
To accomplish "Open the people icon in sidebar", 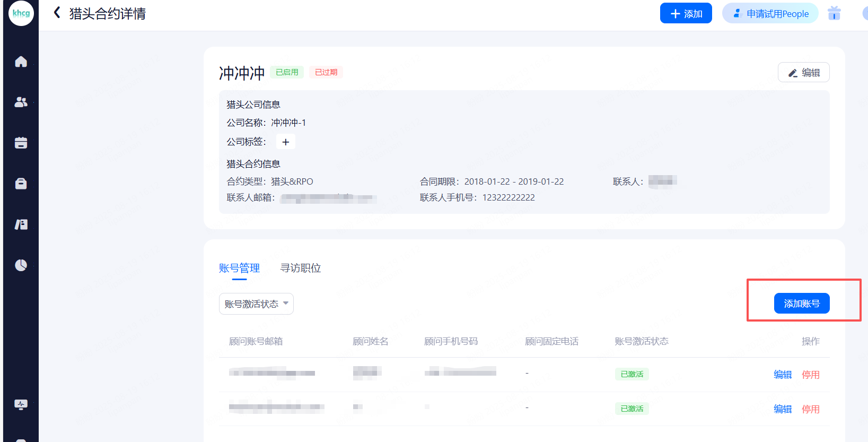I will 21,102.
